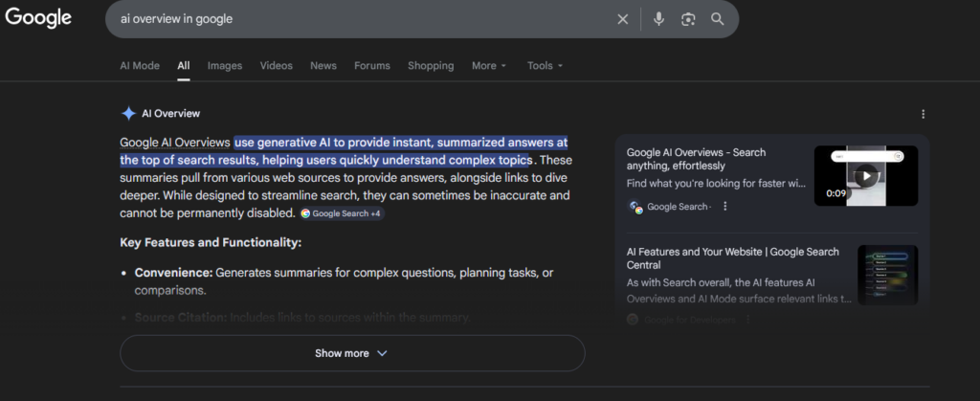Open options dots beside Google Search source

725,206
